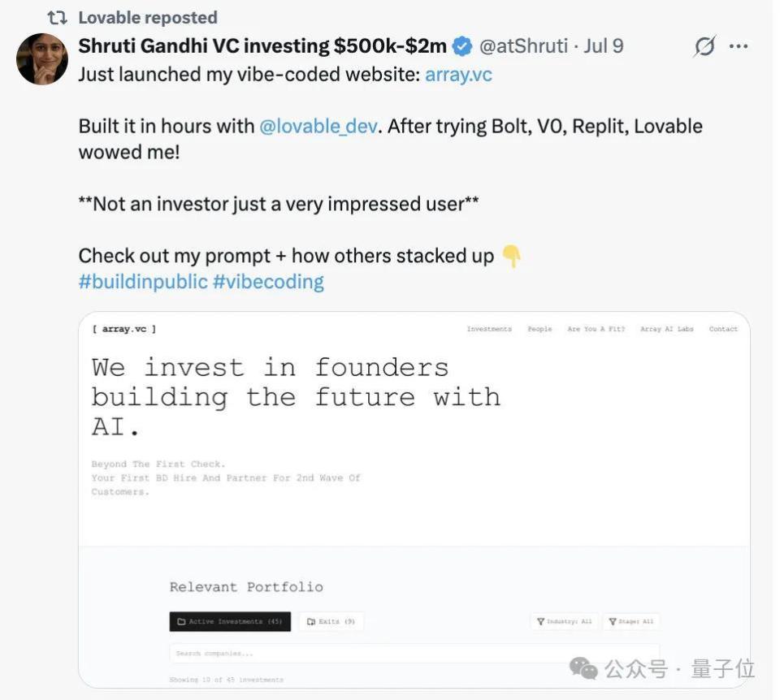Click the folder icon on Active Investments
The width and height of the screenshot is (780, 700).
[x=180, y=621]
